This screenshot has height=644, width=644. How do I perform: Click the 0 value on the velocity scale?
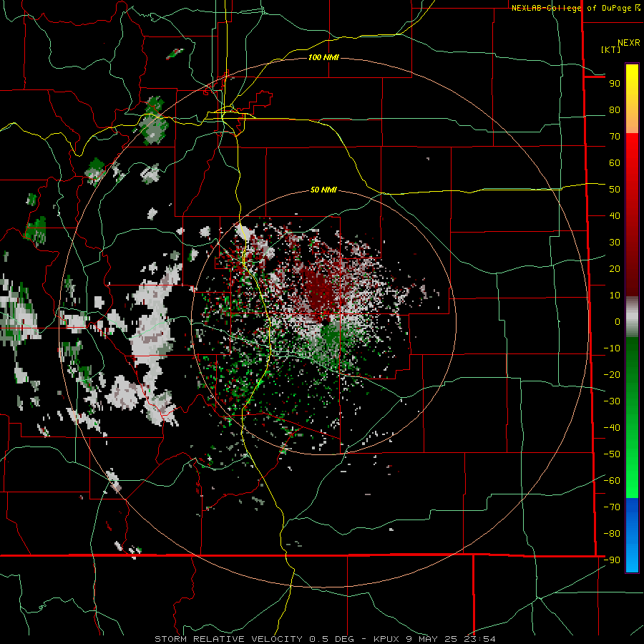618,322
